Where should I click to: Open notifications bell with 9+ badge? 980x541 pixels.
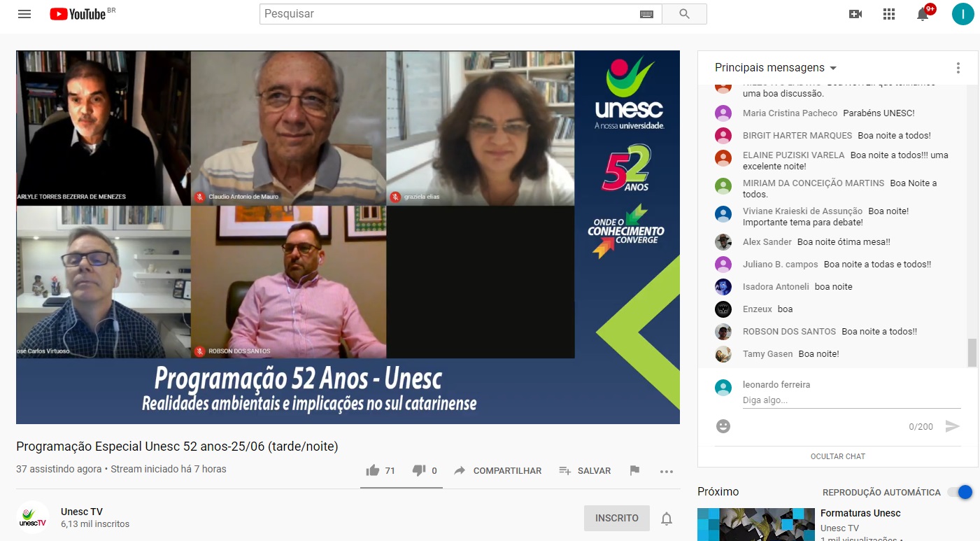point(923,14)
